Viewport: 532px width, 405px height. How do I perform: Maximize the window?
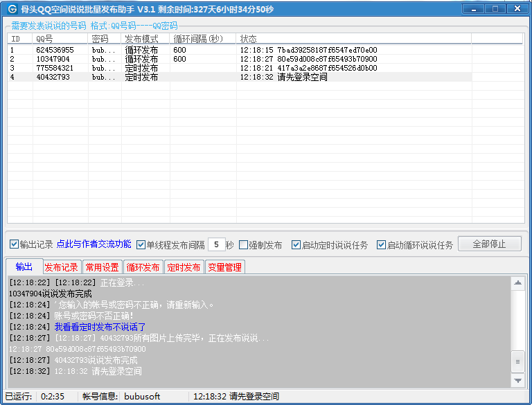pyautogui.click(x=495, y=9)
